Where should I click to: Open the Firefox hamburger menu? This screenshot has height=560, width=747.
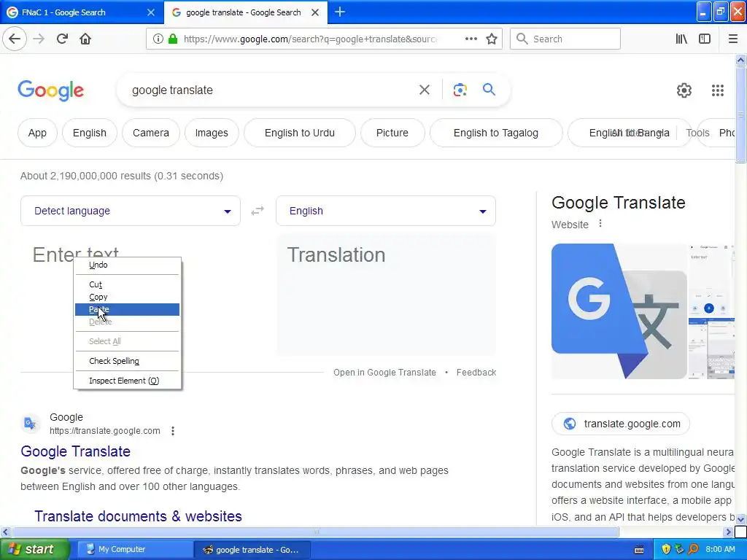click(732, 39)
